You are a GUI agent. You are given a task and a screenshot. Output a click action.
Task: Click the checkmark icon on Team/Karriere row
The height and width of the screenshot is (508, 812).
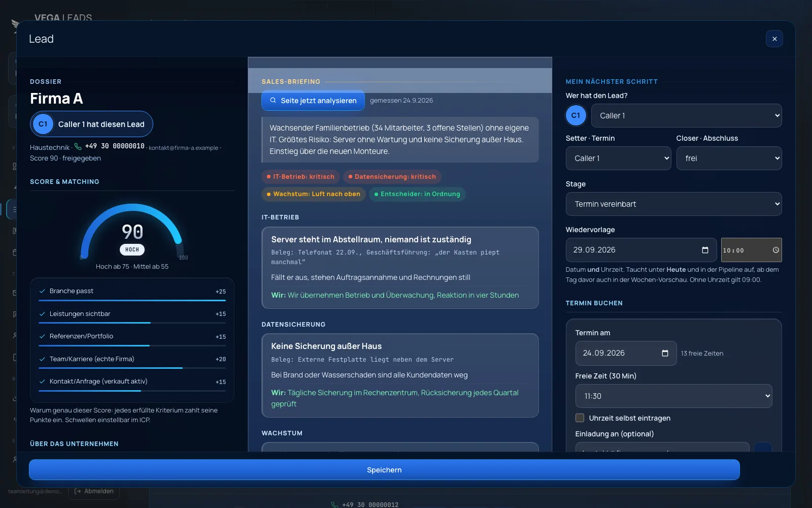(x=42, y=359)
